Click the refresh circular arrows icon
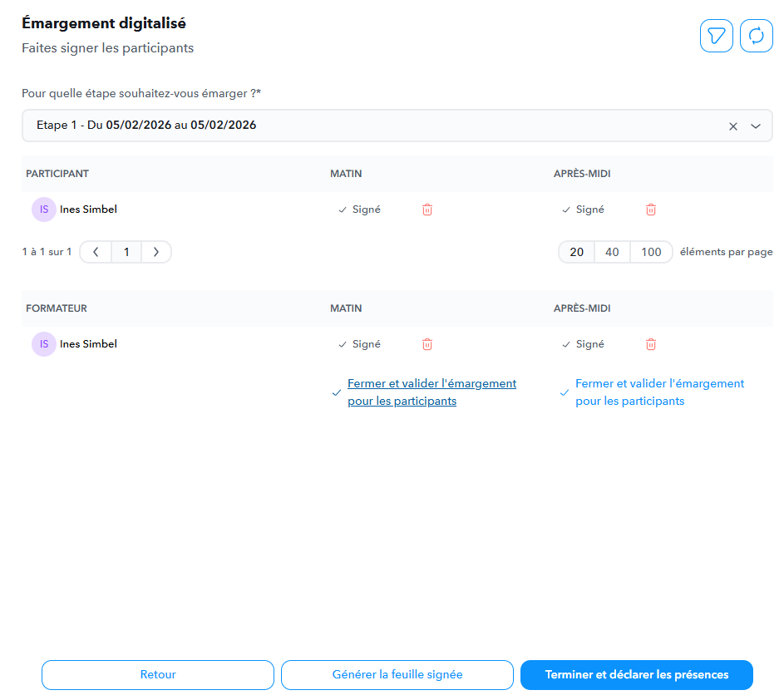 (756, 36)
